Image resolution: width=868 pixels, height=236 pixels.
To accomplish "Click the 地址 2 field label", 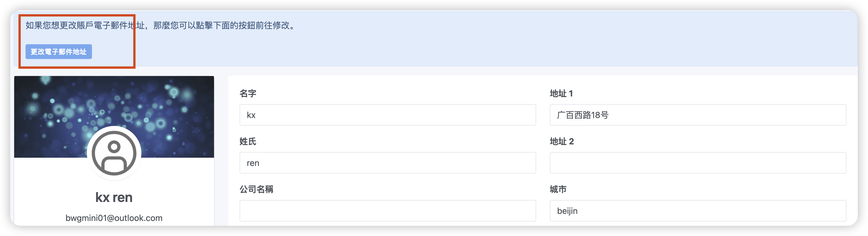I will [x=562, y=141].
